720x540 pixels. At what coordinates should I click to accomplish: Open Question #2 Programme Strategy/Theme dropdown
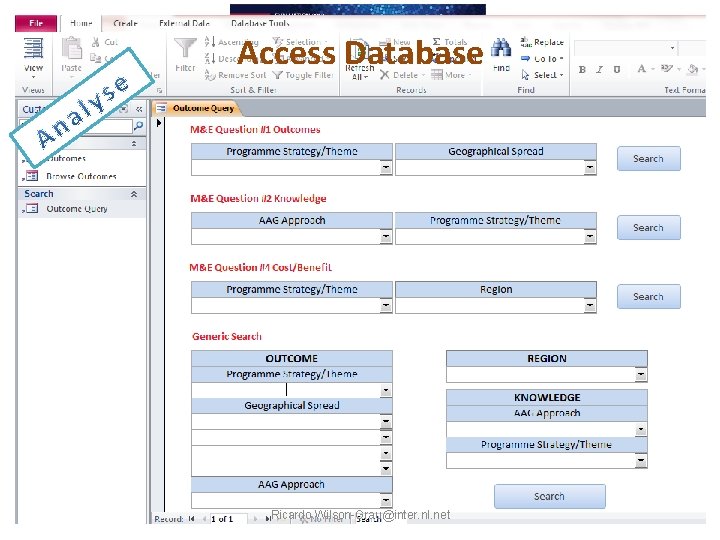(590, 237)
